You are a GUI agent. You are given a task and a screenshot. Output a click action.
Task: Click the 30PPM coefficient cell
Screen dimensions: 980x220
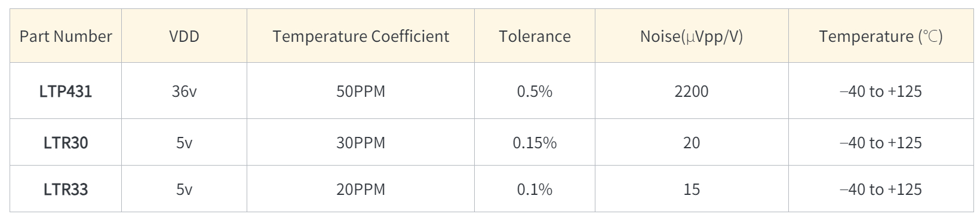(x=361, y=143)
